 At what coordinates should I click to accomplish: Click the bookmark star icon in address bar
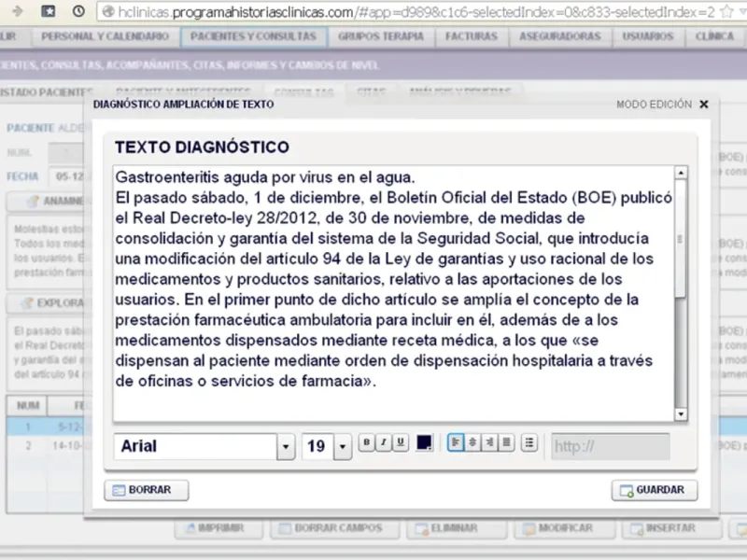click(x=726, y=11)
